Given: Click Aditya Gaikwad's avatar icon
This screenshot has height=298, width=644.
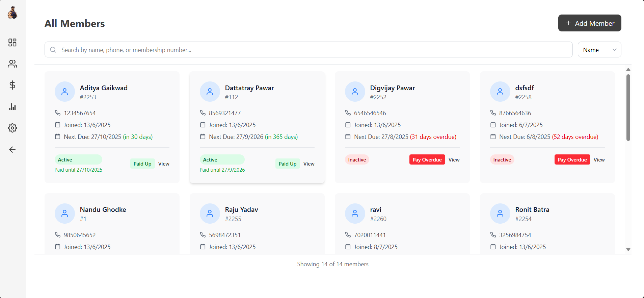Looking at the screenshot, I should point(65,92).
